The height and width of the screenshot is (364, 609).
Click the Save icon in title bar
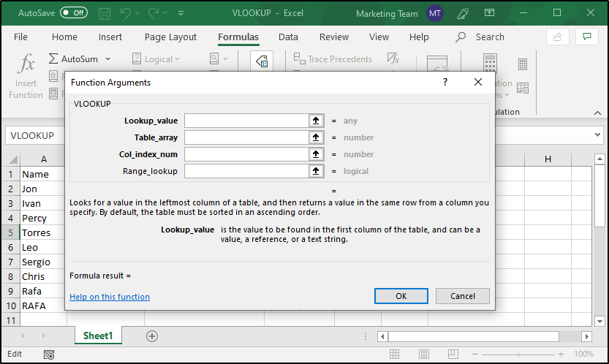[x=105, y=13]
